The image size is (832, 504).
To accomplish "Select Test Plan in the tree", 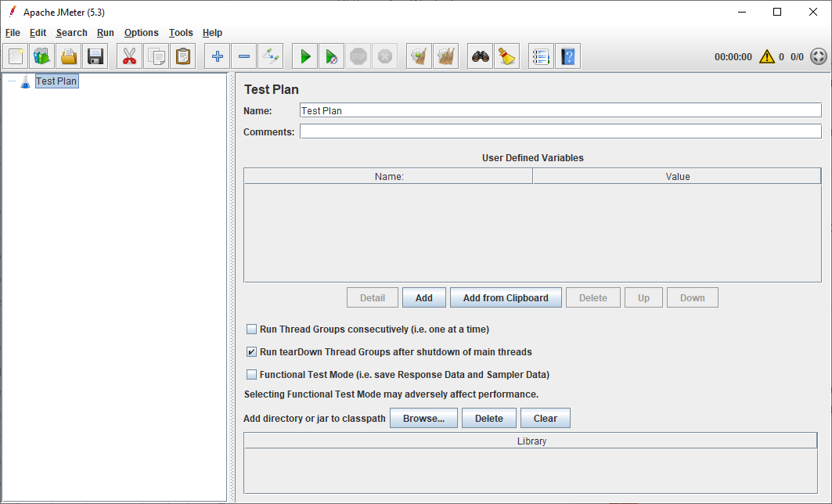I will click(x=56, y=81).
